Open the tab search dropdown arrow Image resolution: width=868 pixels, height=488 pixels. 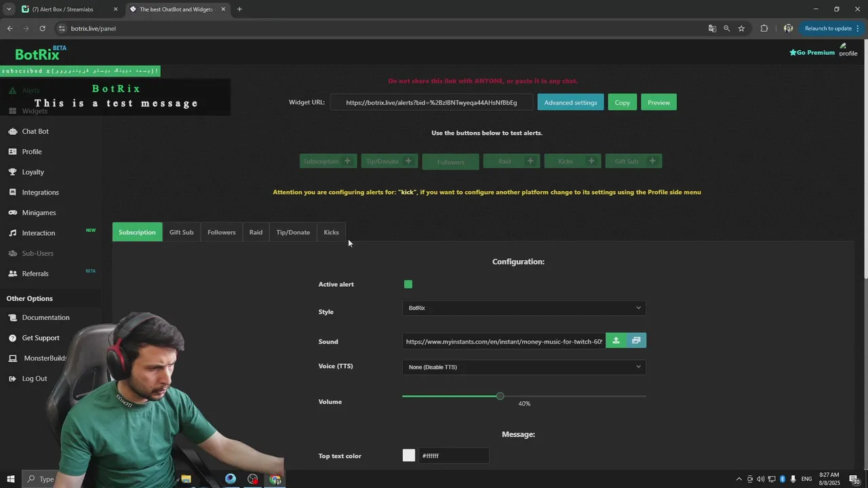point(9,9)
